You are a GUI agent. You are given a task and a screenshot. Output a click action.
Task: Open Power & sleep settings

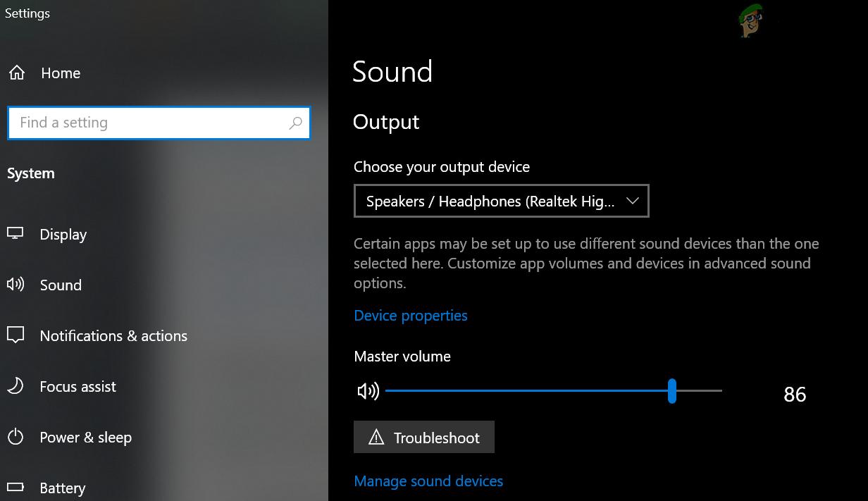coord(85,438)
